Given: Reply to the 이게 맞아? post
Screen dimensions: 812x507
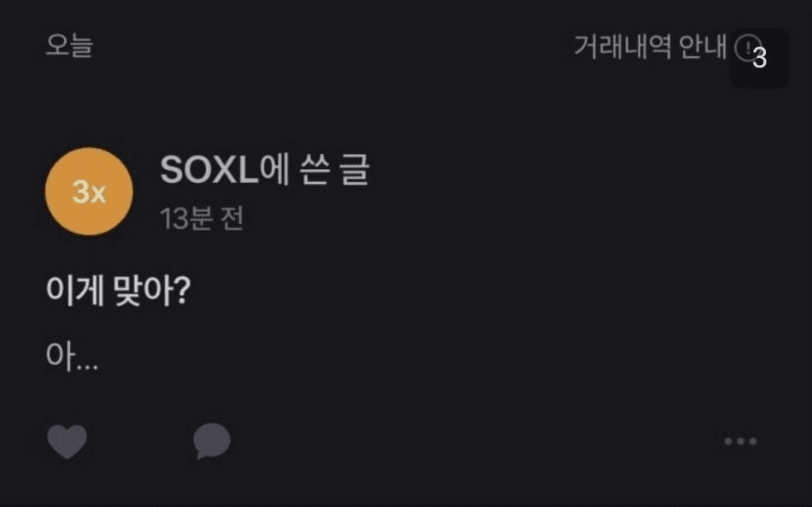Looking at the screenshot, I should click(x=212, y=441).
